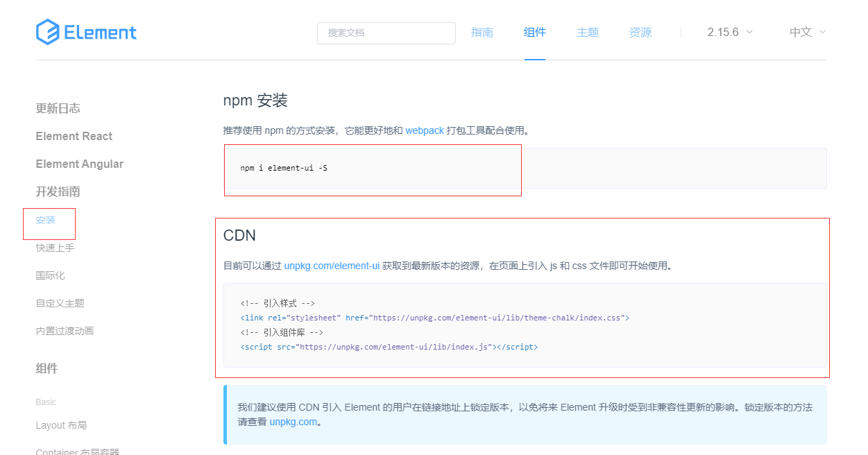Click the 开发指南 sidebar heading
This screenshot has width=868, height=455.
pyautogui.click(x=58, y=191)
